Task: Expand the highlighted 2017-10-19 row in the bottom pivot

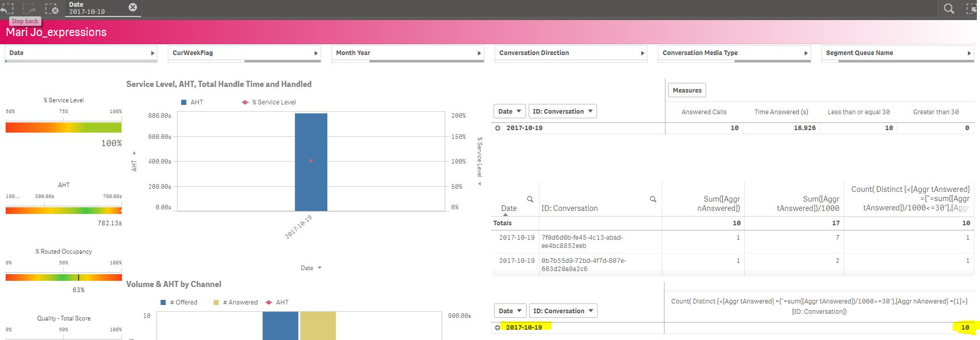Action: [497, 327]
